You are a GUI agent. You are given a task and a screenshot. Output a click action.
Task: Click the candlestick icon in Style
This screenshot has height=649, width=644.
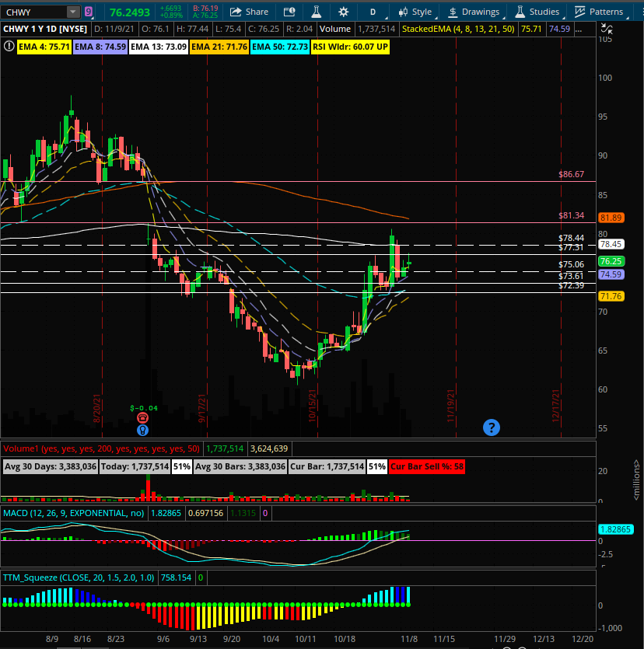(x=403, y=12)
